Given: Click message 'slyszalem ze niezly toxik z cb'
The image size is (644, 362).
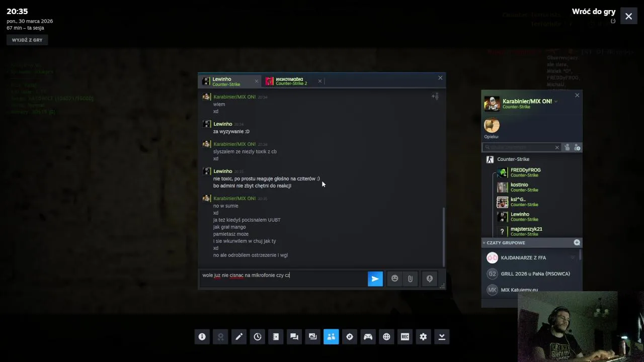Looking at the screenshot, I should click(245, 151).
